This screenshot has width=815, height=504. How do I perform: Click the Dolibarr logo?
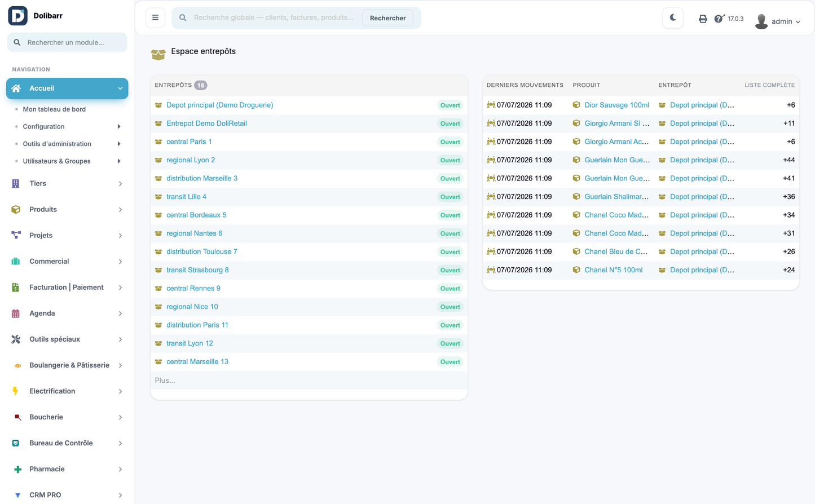coord(17,16)
